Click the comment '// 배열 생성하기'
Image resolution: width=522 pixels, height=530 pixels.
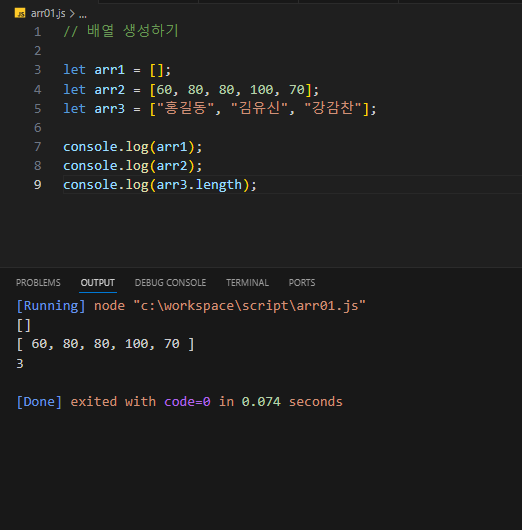(x=121, y=31)
